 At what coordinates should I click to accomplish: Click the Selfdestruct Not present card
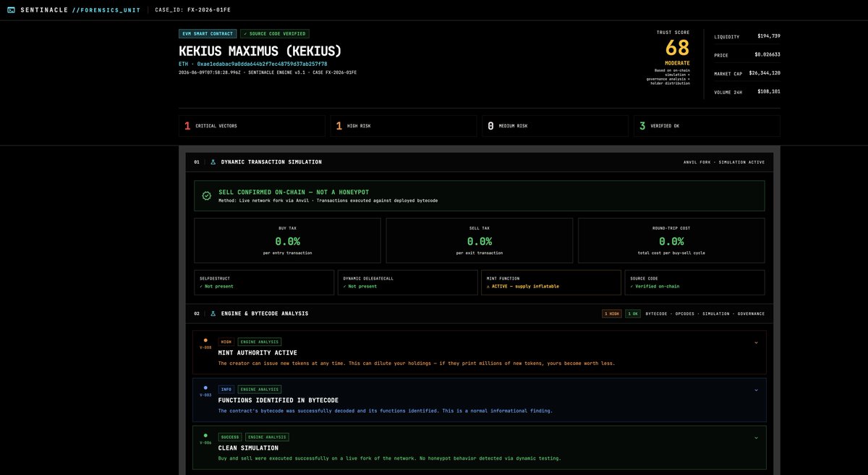point(264,282)
